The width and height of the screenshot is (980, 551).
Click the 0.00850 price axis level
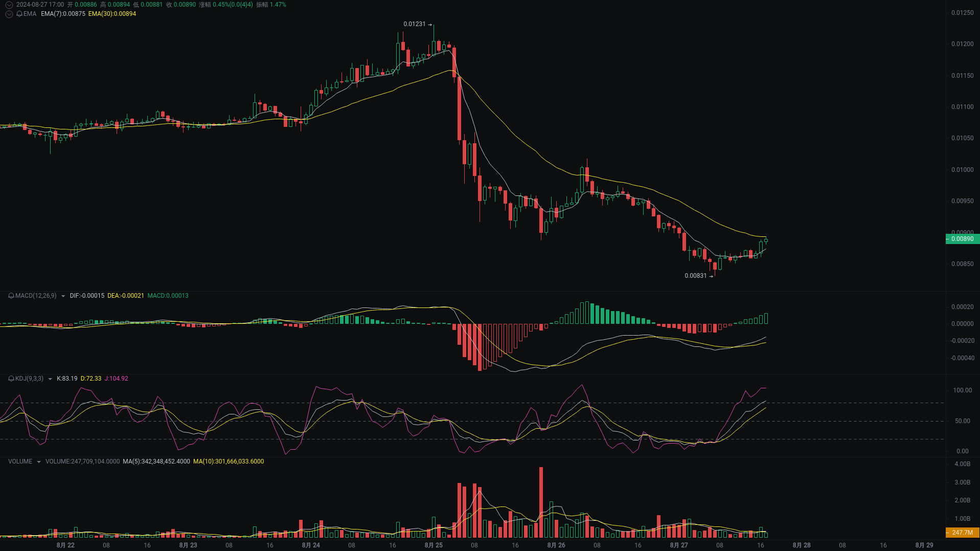(x=962, y=264)
